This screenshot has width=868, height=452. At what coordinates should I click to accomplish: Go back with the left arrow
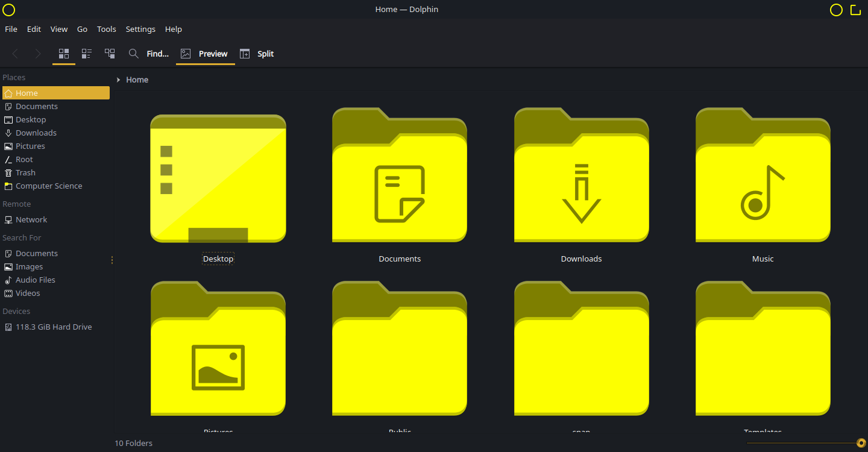click(15, 54)
